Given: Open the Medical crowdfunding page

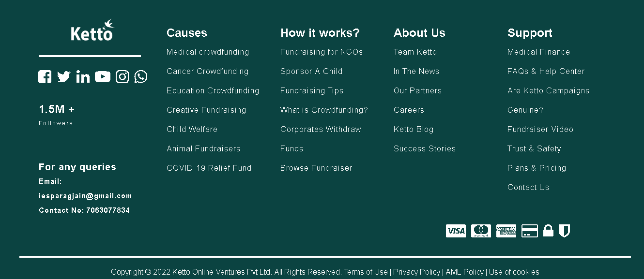Looking at the screenshot, I should tap(208, 52).
